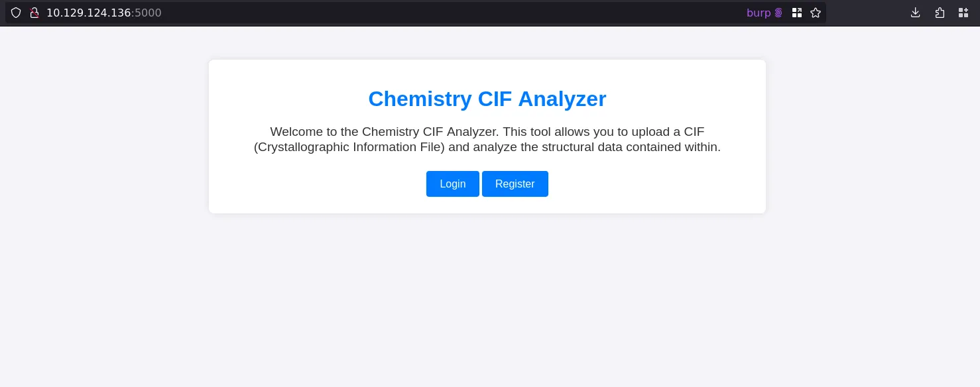
Task: Click the ":5000" port in the URL
Action: coord(147,13)
